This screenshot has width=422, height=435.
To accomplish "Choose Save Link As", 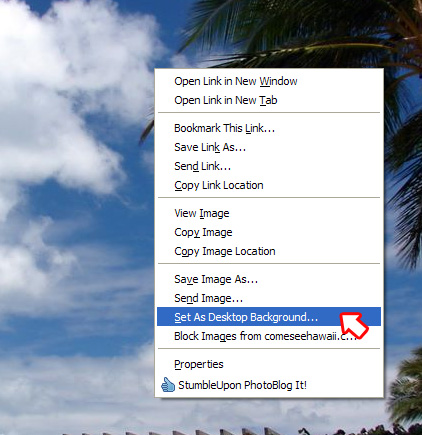I will click(x=269, y=147).
